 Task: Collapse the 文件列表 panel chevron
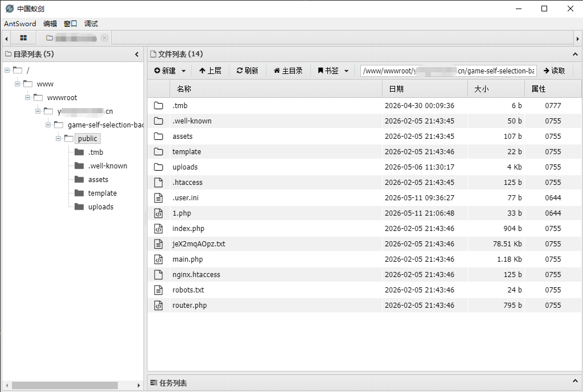point(575,54)
